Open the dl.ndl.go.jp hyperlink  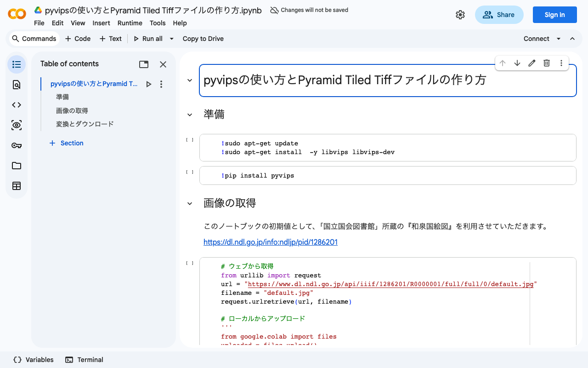271,242
